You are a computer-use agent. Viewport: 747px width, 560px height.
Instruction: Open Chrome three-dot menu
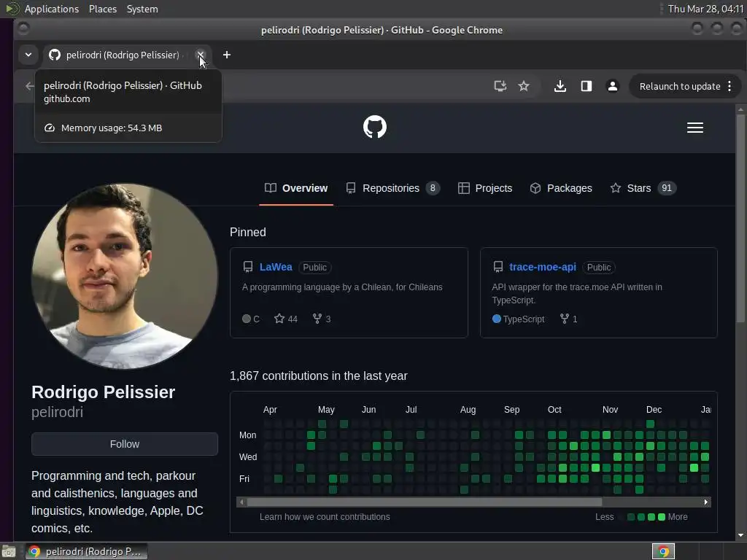(x=729, y=86)
